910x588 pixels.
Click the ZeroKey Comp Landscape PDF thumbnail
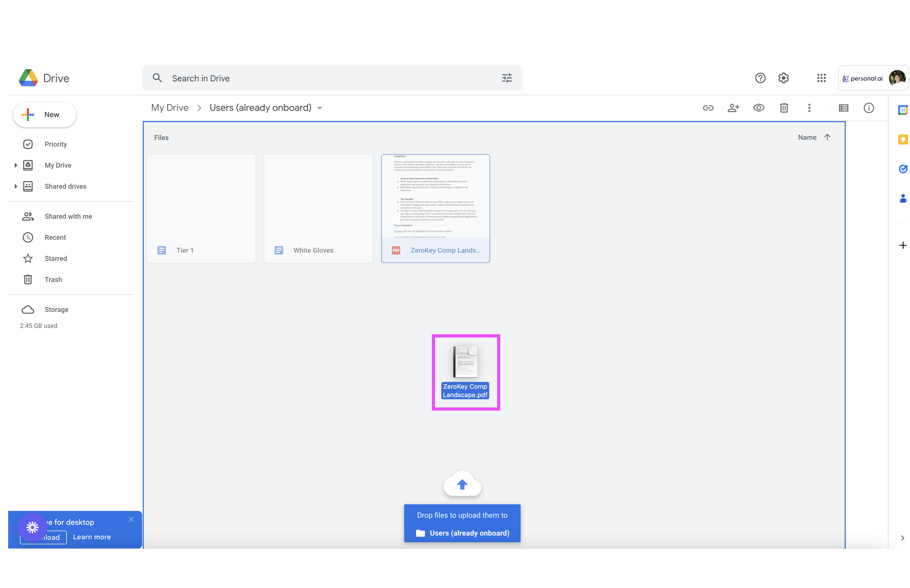434,207
